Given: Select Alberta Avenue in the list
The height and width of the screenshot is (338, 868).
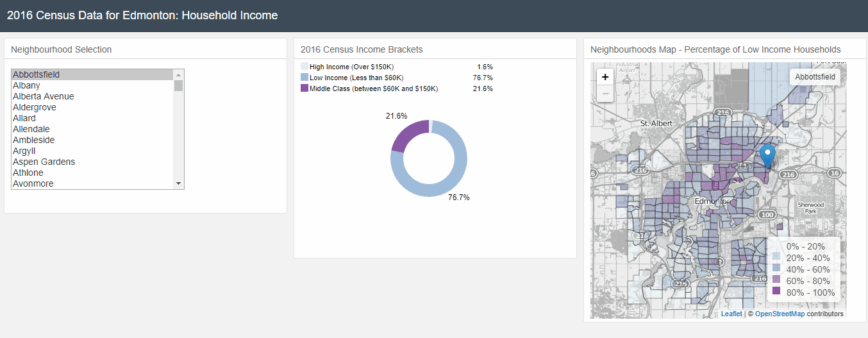Looking at the screenshot, I should pyautogui.click(x=44, y=96).
